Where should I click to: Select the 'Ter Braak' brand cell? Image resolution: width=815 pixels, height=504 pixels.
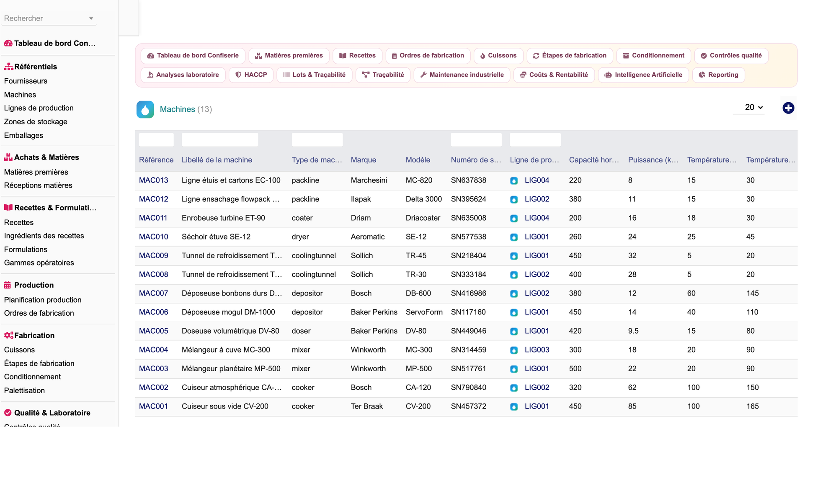pyautogui.click(x=367, y=406)
